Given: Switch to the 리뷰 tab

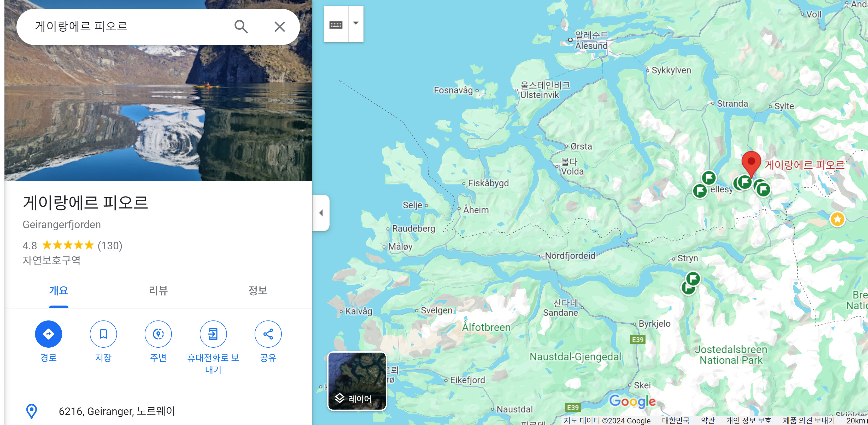Looking at the screenshot, I should pyautogui.click(x=158, y=290).
